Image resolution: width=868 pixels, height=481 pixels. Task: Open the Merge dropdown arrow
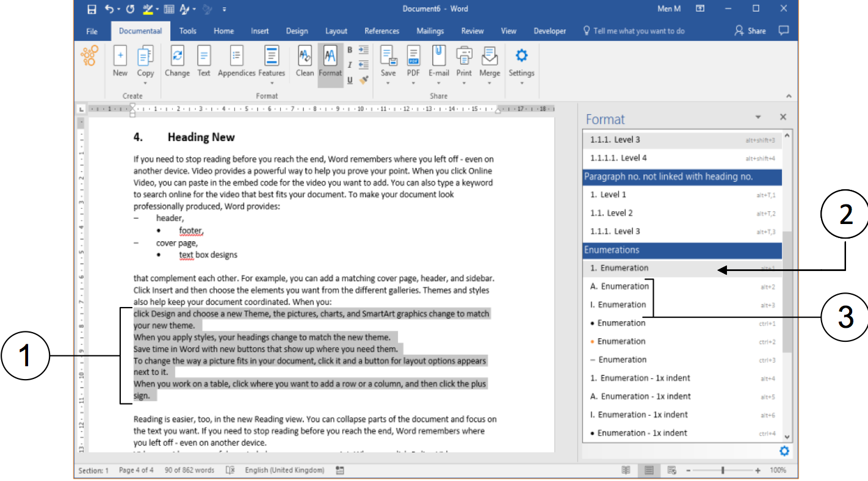[x=490, y=83]
